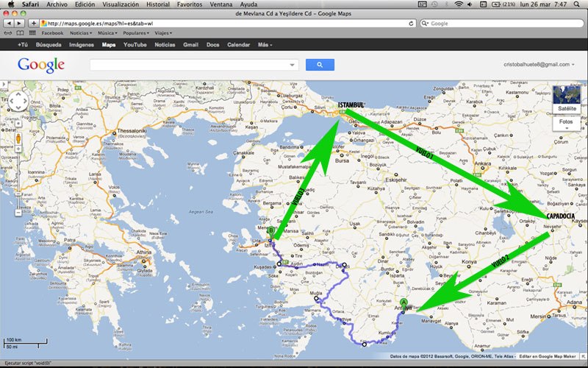The height and width of the screenshot is (368, 588).
Task: Go to Imágenes in the Google bar
Action: click(82, 45)
